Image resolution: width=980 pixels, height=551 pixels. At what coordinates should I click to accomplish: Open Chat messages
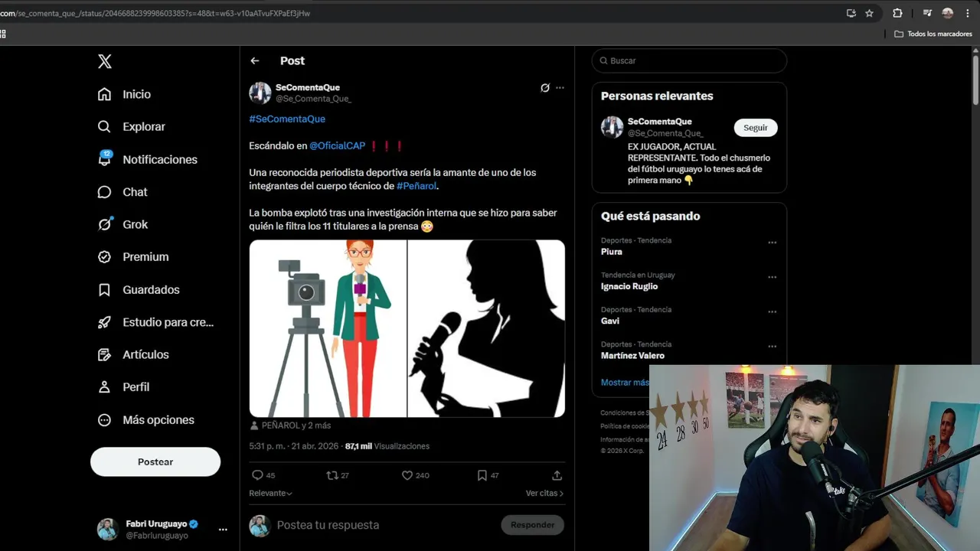[x=122, y=192]
